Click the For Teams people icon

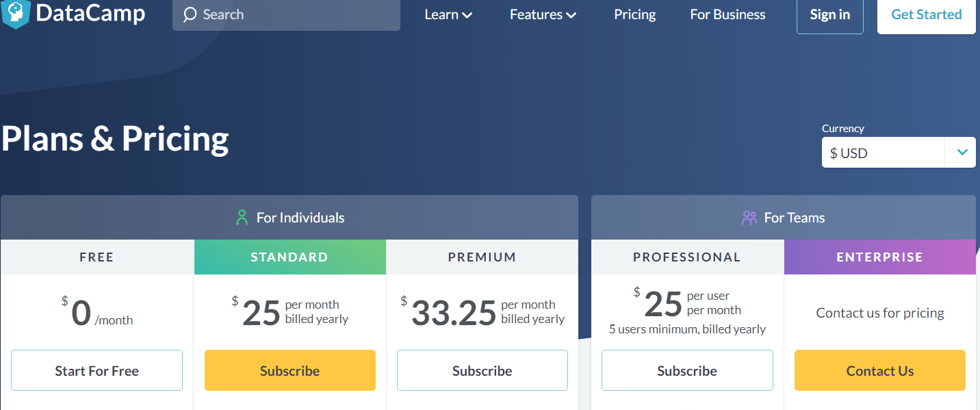[x=749, y=218]
